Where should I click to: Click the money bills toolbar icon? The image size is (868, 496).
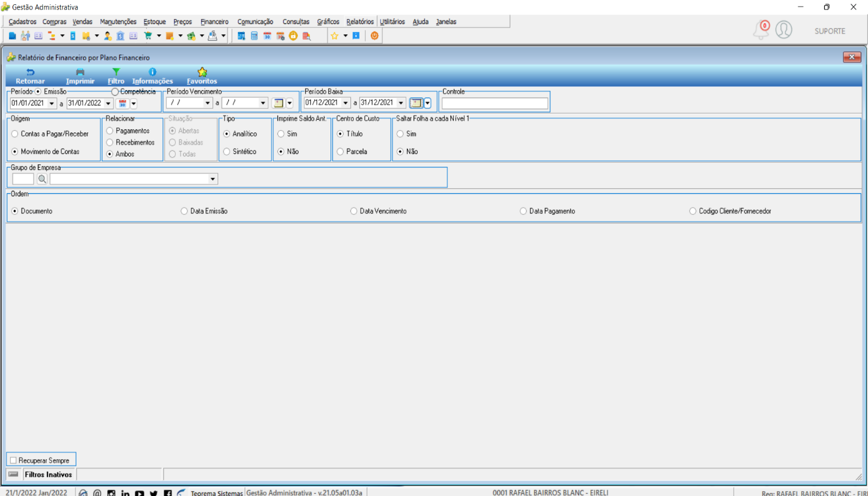click(191, 36)
